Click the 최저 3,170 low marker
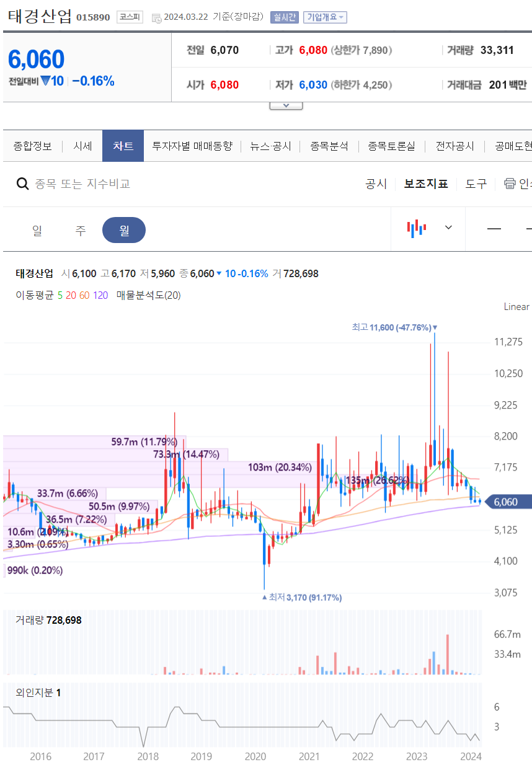532x775 pixels. point(301,597)
